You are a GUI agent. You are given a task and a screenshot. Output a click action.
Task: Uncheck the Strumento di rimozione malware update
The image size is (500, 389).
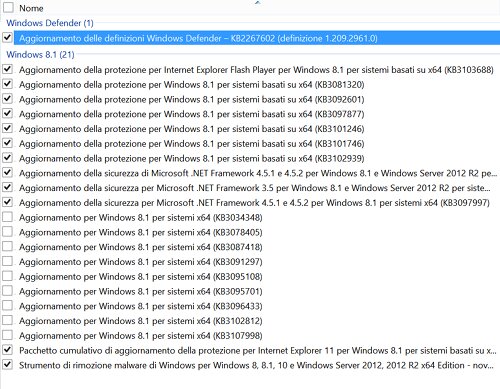click(8, 364)
